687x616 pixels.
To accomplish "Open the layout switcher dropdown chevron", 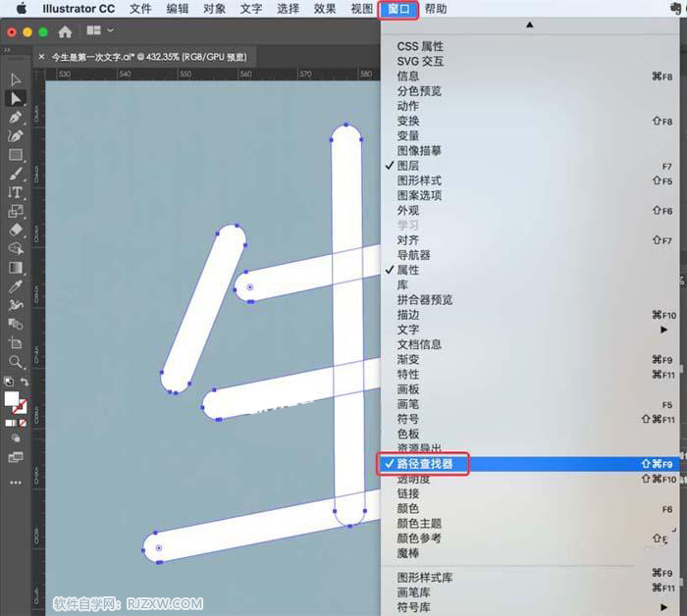I will tap(110, 30).
